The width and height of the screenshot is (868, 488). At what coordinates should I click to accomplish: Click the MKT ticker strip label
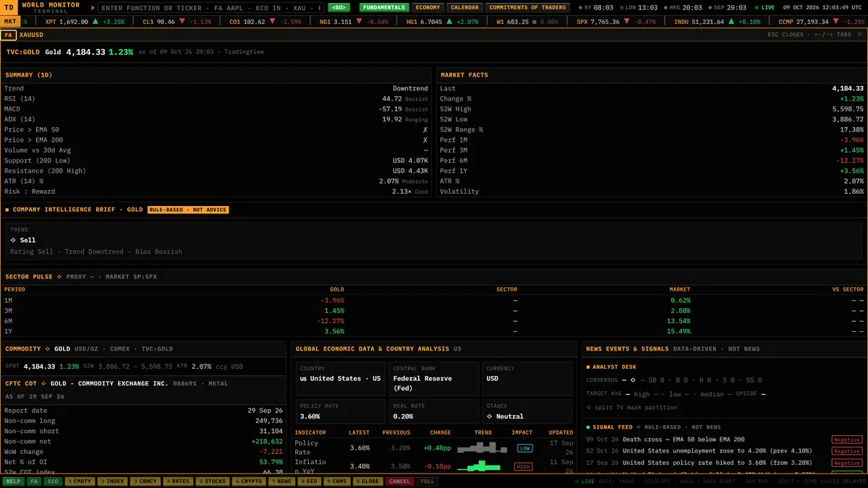point(11,22)
